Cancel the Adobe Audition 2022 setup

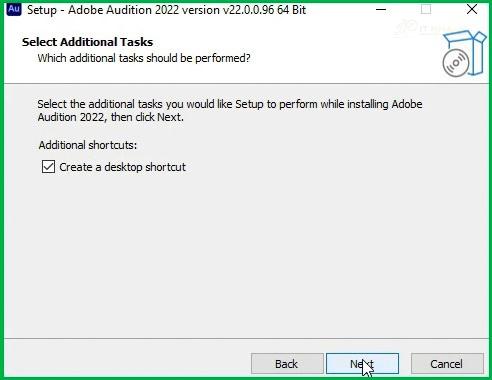(x=447, y=364)
